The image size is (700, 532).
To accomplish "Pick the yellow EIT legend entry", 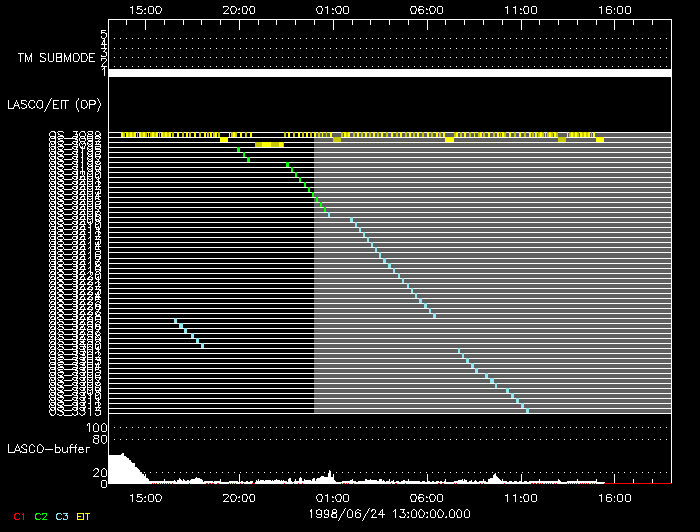I will click(84, 516).
